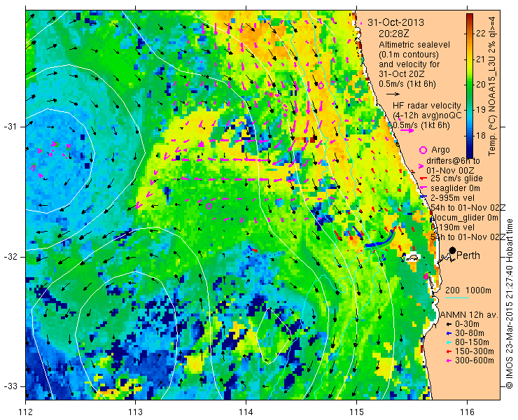Click the magenta Argo legend circle
The height and width of the screenshot is (420, 518).
pyautogui.click(x=423, y=150)
